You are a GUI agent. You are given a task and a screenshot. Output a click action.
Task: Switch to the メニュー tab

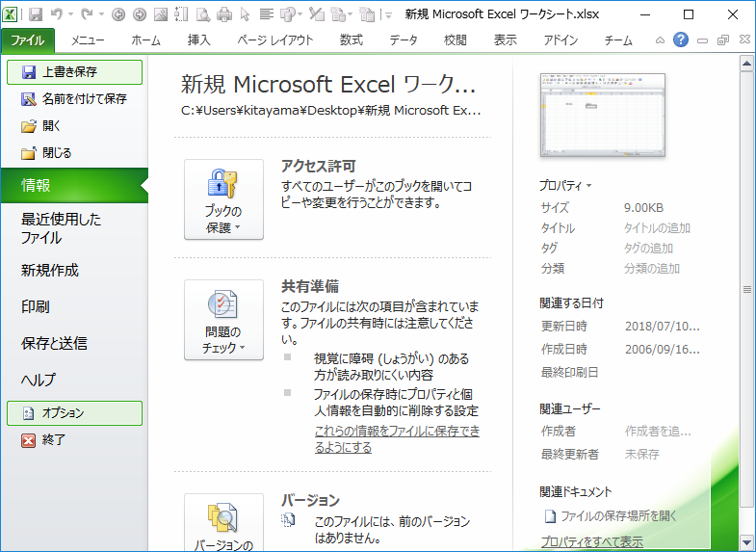(x=88, y=40)
